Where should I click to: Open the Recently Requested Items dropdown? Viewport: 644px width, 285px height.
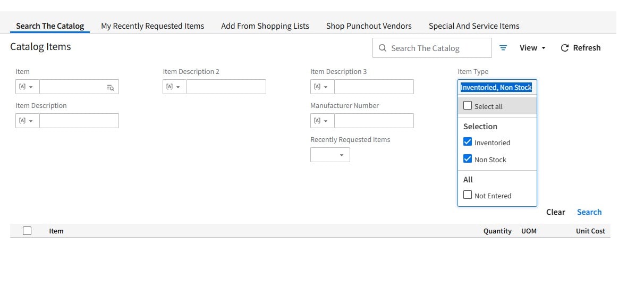(330, 155)
